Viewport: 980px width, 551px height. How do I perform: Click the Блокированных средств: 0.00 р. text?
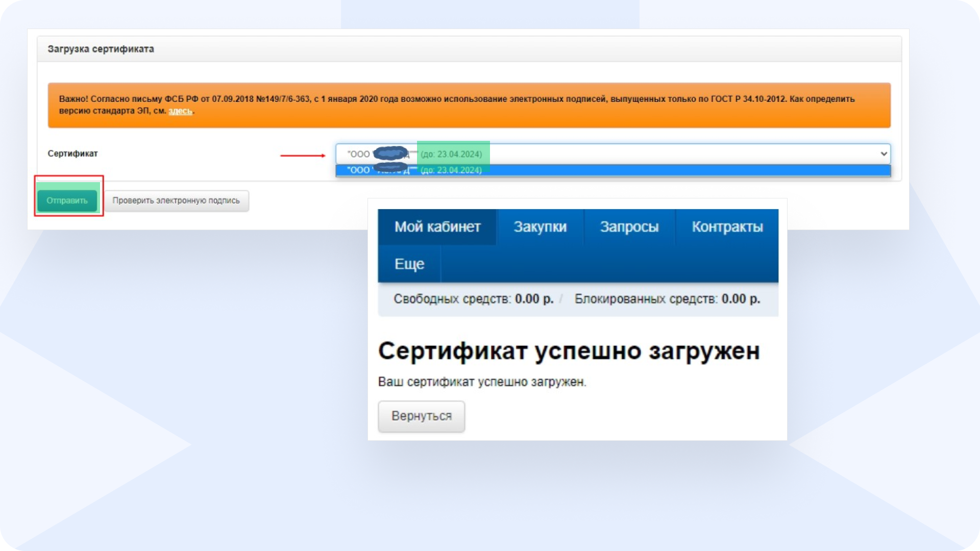667,299
